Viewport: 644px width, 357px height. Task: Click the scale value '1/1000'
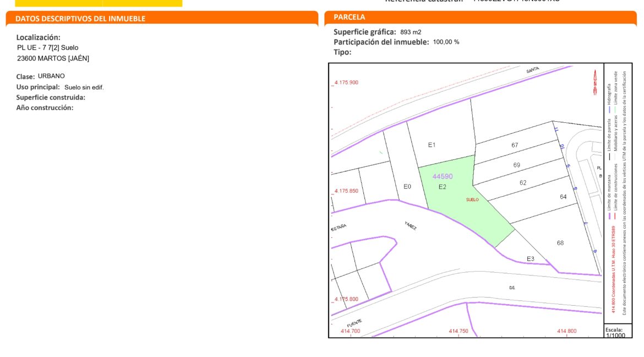616,336
